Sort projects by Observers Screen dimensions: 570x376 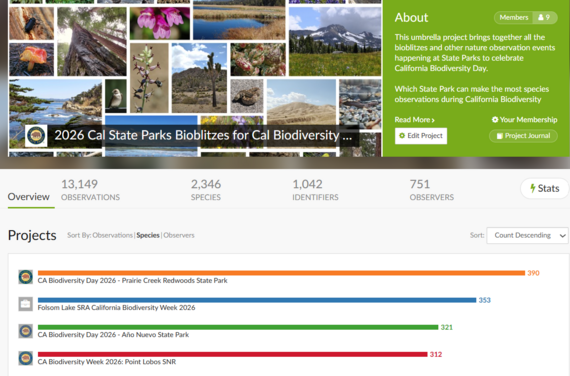point(179,235)
